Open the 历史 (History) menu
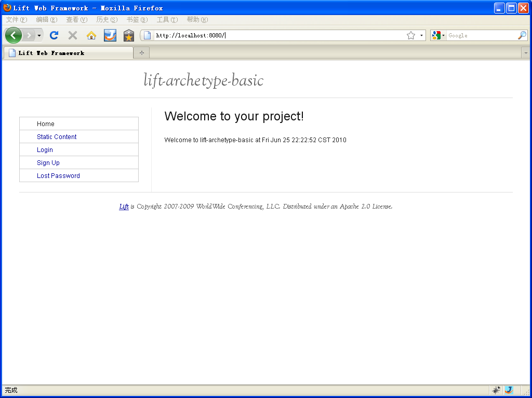This screenshot has height=398, width=532. [x=107, y=20]
